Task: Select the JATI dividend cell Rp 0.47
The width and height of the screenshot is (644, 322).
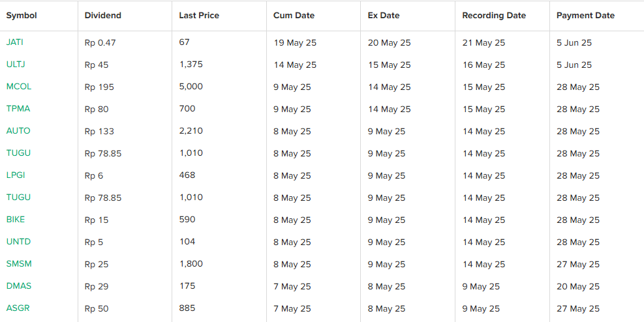Action: click(x=100, y=42)
